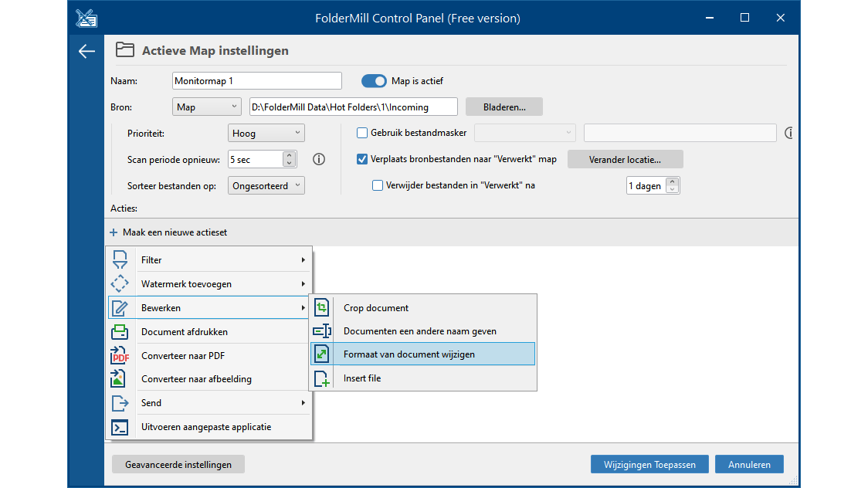The height and width of the screenshot is (488, 868).
Task: Click the Insert file icon
Action: [322, 378]
